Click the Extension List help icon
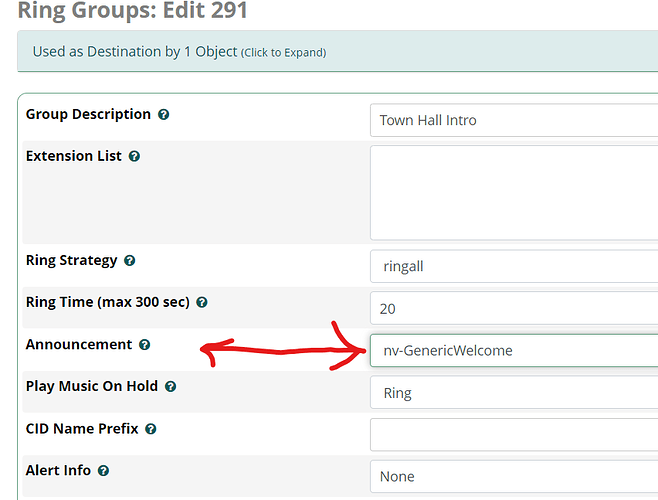Viewport: 658px width, 500px height. tap(134, 156)
